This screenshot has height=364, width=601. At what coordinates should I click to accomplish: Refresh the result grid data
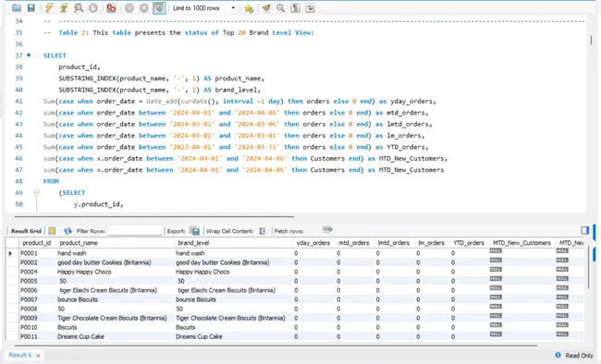point(67,231)
